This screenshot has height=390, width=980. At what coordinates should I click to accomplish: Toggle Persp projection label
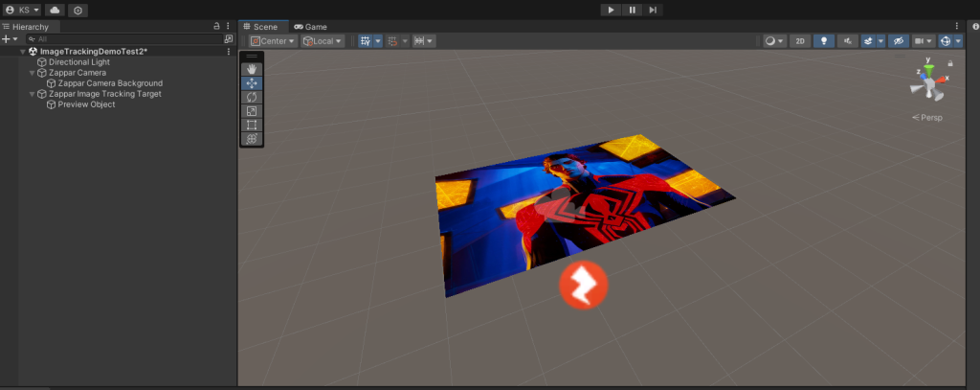click(926, 118)
